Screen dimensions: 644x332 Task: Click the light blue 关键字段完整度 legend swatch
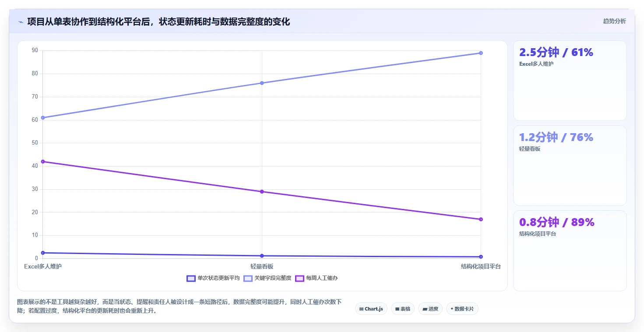248,279
